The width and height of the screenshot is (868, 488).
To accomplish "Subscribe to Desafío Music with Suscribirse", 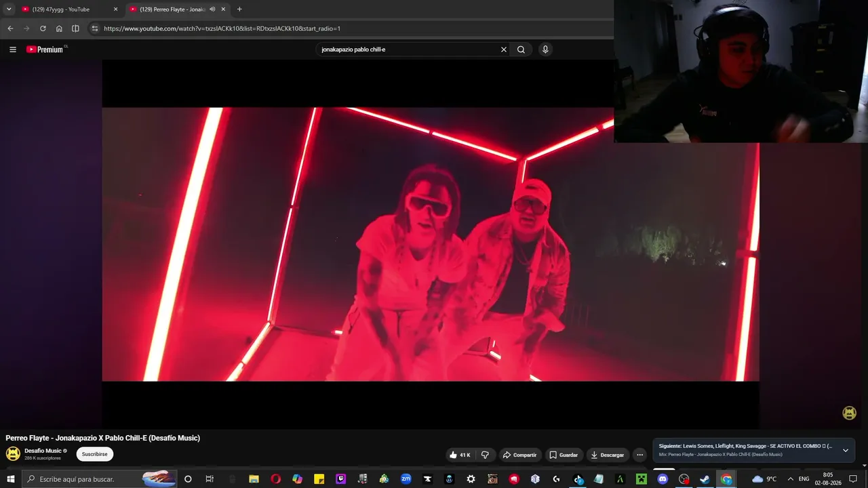I will tap(95, 454).
